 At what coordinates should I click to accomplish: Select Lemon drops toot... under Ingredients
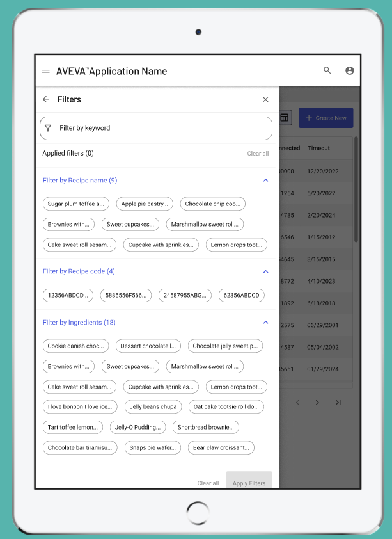(237, 387)
